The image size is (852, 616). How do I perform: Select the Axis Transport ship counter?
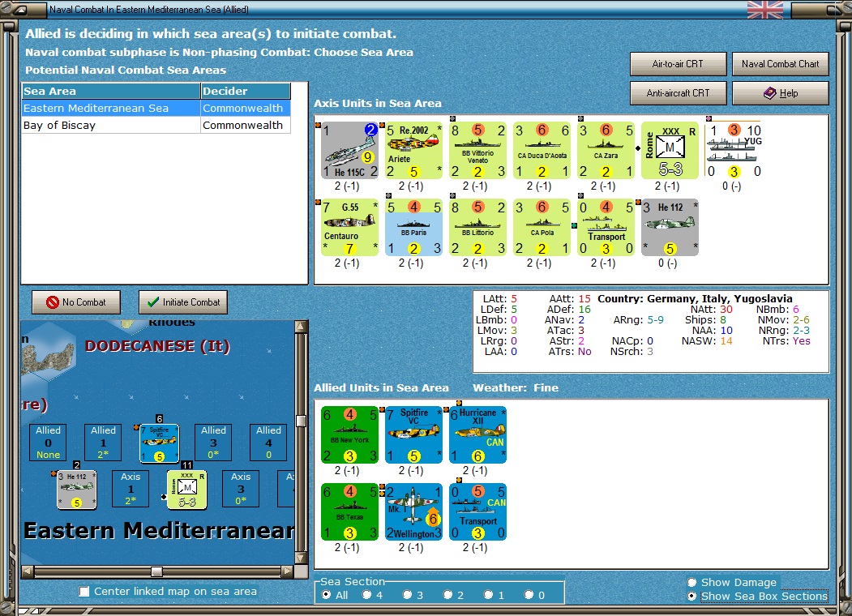[x=606, y=227]
